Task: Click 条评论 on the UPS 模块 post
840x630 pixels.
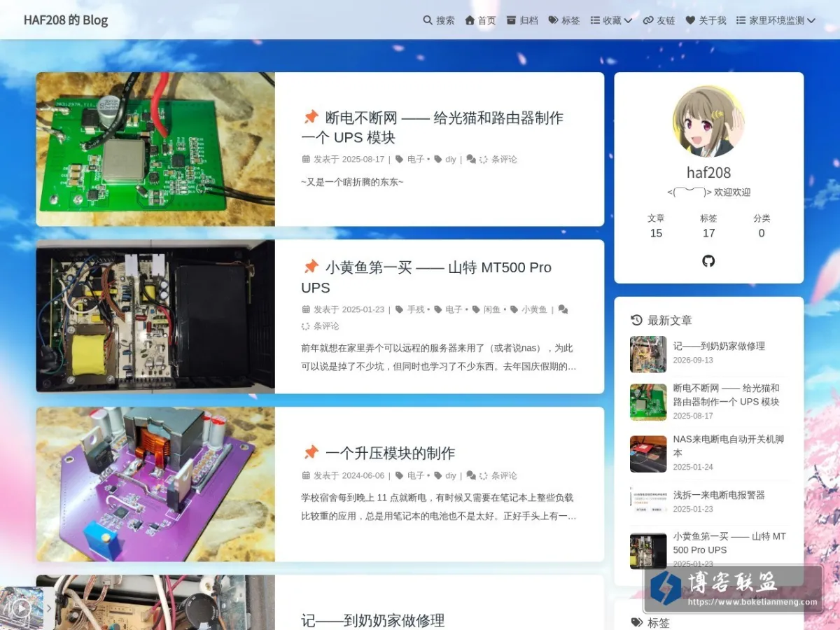Action: [504, 159]
